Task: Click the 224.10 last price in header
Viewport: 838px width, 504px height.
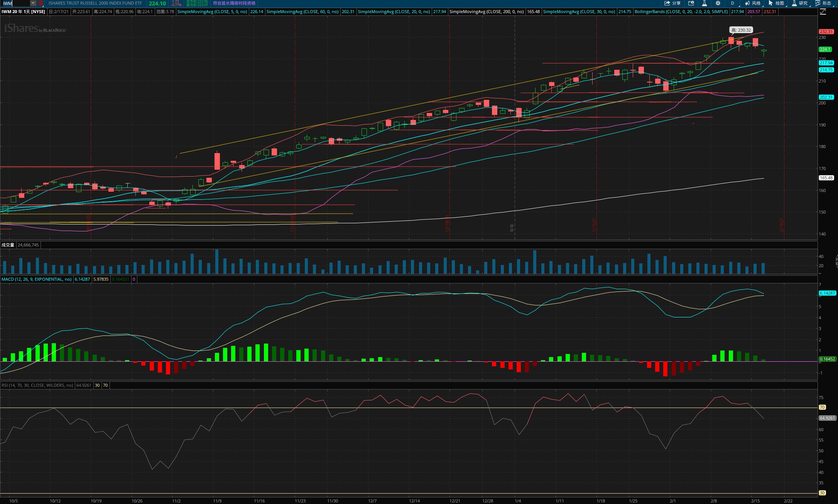Action: (x=157, y=3)
